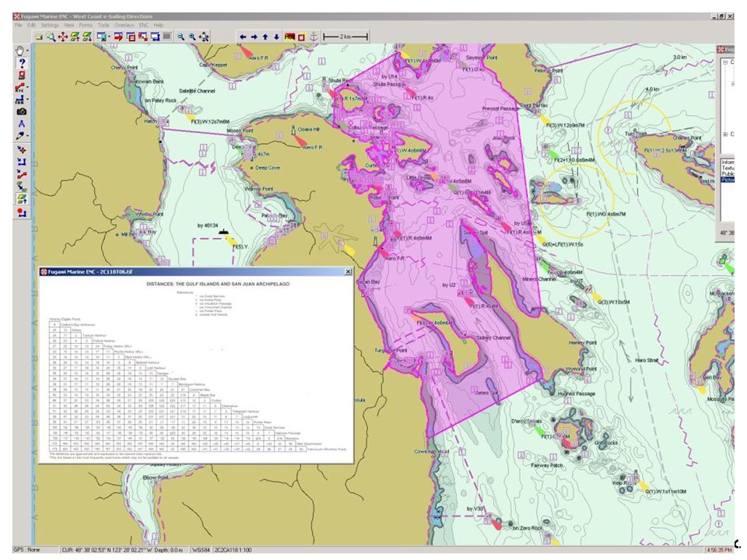Click the green chart up-arrow toolbar icon
This screenshot has height=560, width=747.
click(75, 37)
